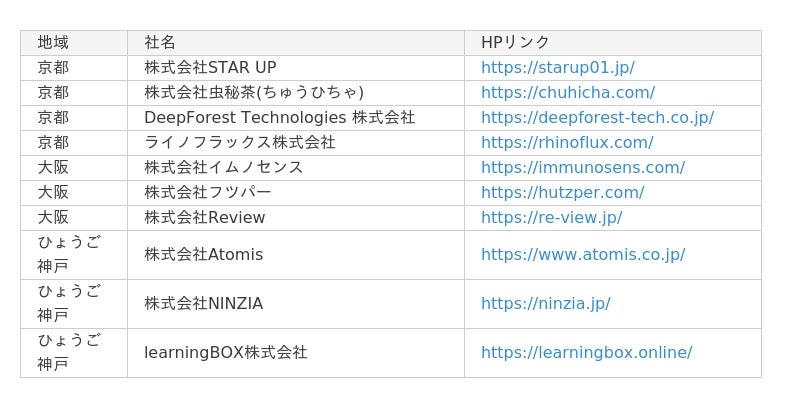
Task: Select the ライノフラックス株式会社 cell
Action: (x=296, y=143)
